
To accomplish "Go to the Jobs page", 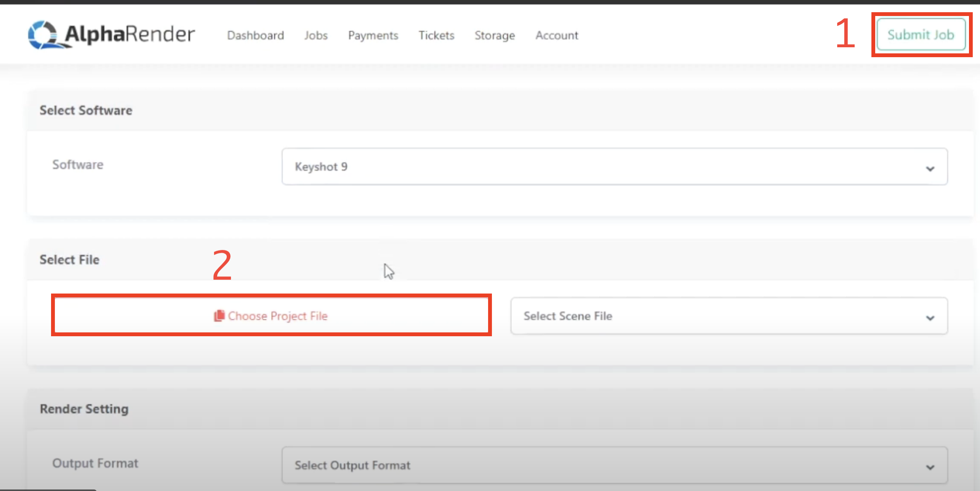I will coord(316,35).
